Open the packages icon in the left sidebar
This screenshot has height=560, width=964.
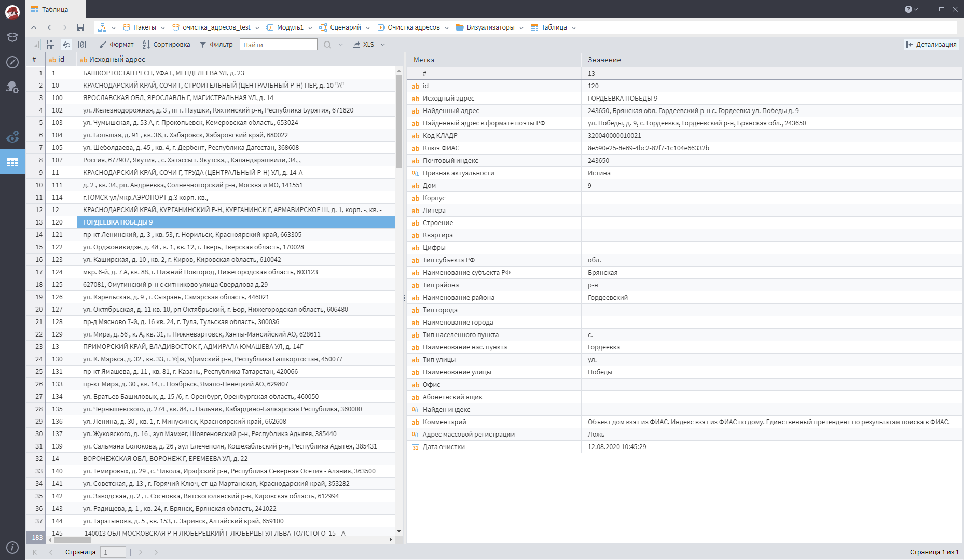tap(12, 37)
